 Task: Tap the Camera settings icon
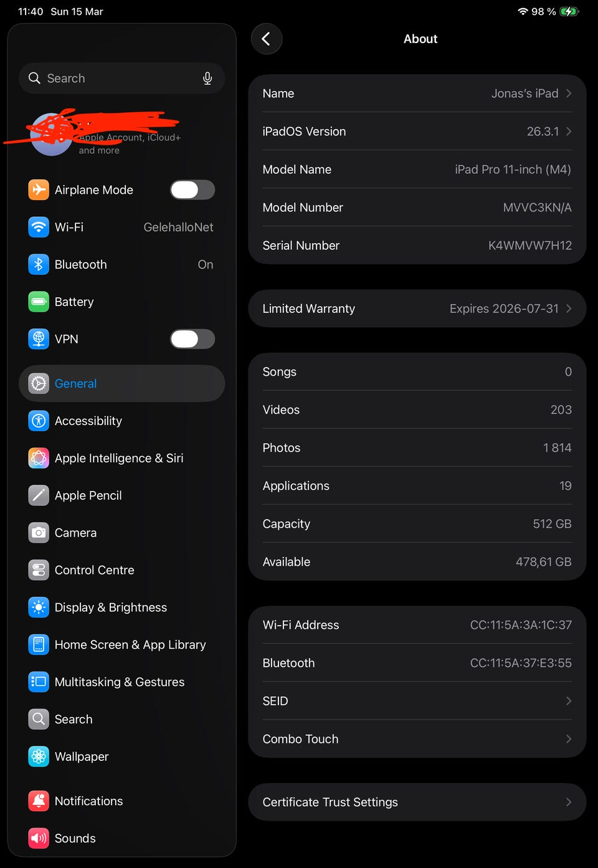(x=39, y=533)
